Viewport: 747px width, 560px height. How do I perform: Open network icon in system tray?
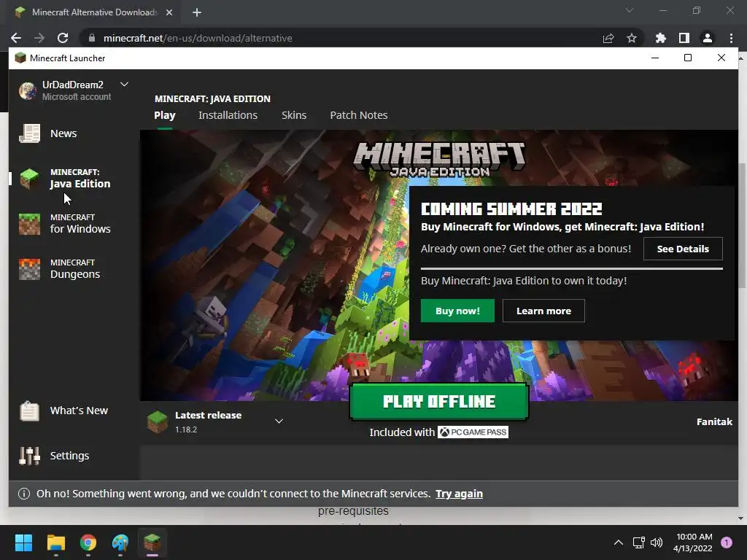pos(638,542)
